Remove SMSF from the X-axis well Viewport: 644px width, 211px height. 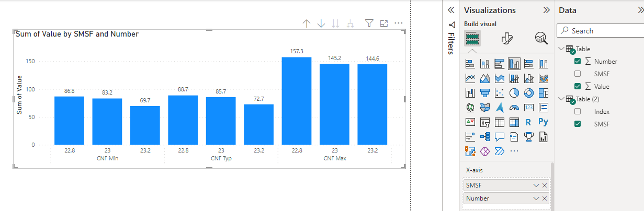545,185
